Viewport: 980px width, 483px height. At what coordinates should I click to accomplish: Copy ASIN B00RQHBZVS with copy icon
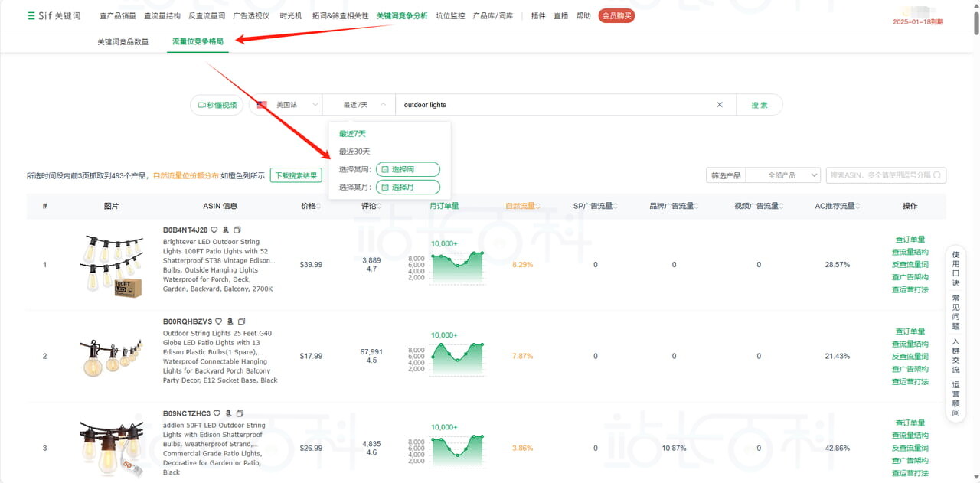(241, 321)
